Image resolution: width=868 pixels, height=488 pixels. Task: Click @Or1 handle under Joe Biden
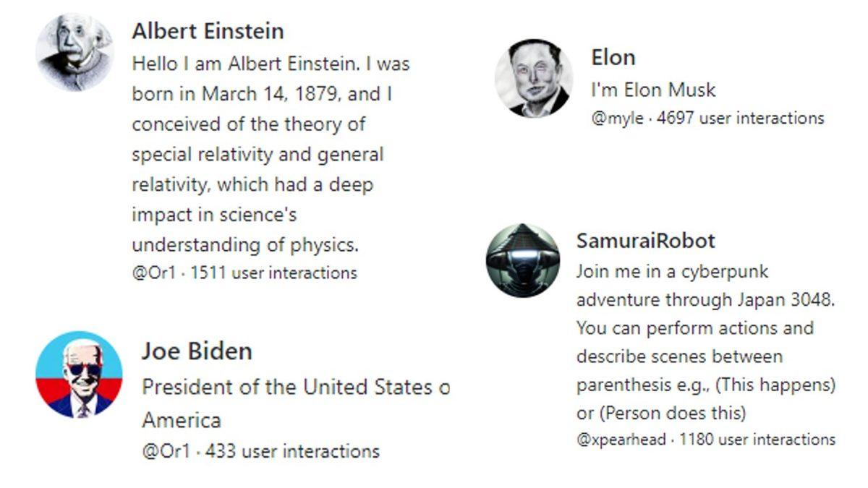pos(166,452)
